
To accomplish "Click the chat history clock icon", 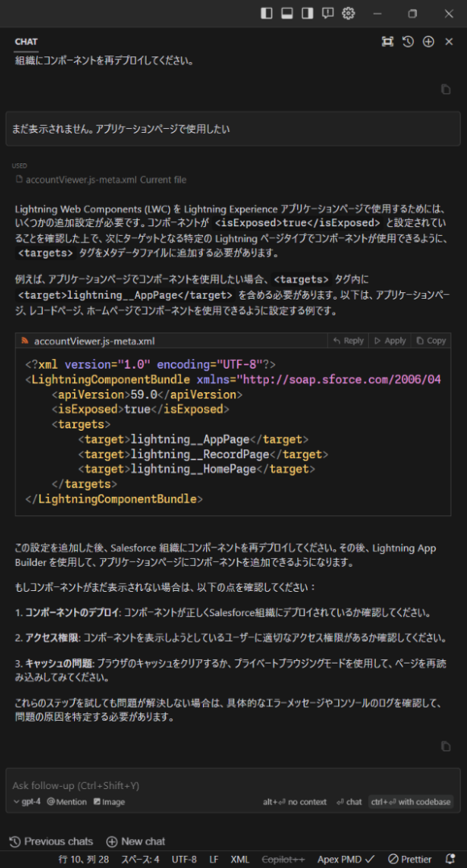I will (x=408, y=42).
